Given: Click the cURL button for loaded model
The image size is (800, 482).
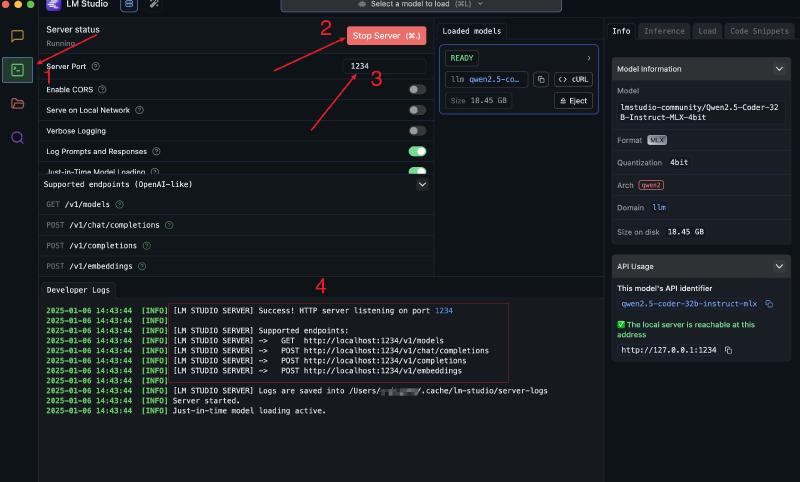Looking at the screenshot, I should click(x=573, y=80).
